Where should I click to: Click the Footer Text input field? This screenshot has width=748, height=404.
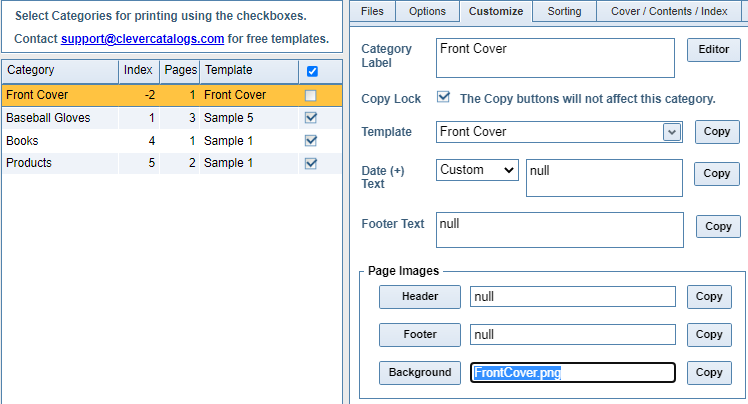click(x=560, y=230)
